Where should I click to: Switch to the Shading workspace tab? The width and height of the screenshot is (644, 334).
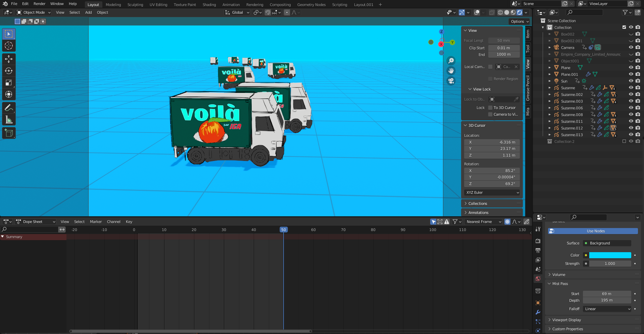tap(209, 5)
